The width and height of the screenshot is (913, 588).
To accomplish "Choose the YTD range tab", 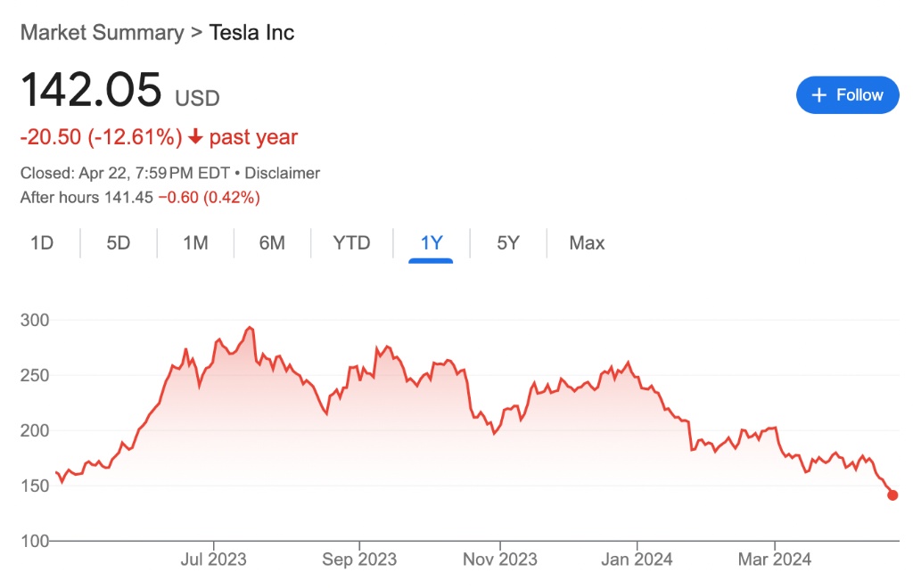I will [x=351, y=243].
